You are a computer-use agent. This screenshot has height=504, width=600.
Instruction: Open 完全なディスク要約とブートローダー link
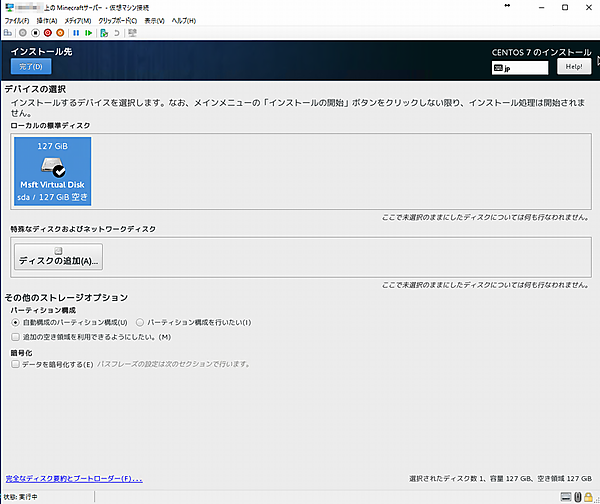(x=74, y=479)
